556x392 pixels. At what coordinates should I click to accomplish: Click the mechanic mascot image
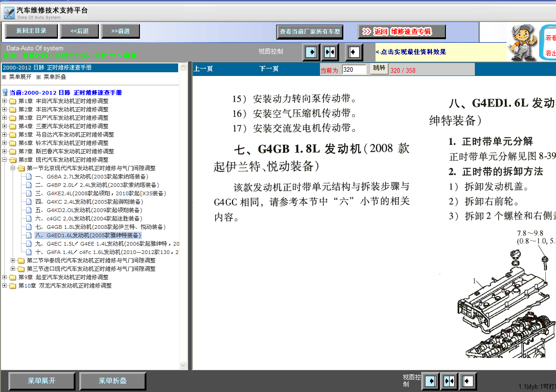522,42
